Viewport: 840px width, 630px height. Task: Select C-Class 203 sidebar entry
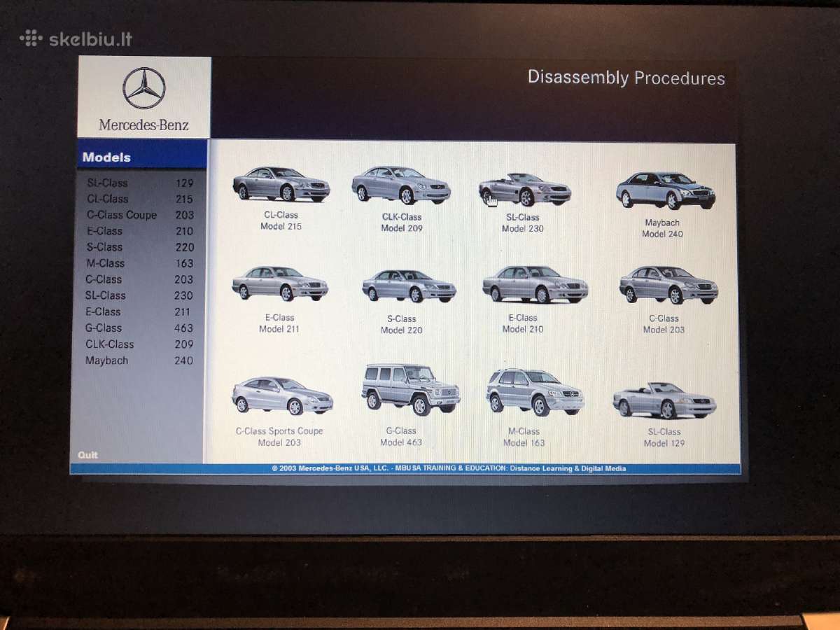(x=140, y=279)
